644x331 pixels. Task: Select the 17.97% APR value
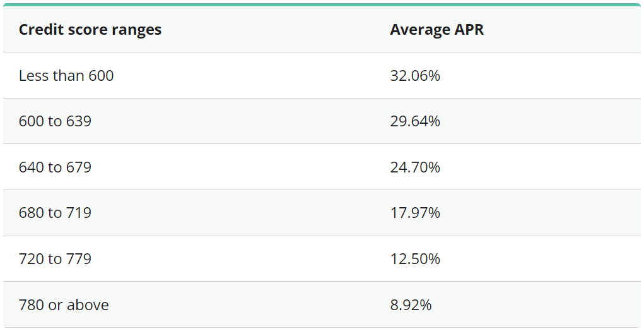[x=415, y=213]
